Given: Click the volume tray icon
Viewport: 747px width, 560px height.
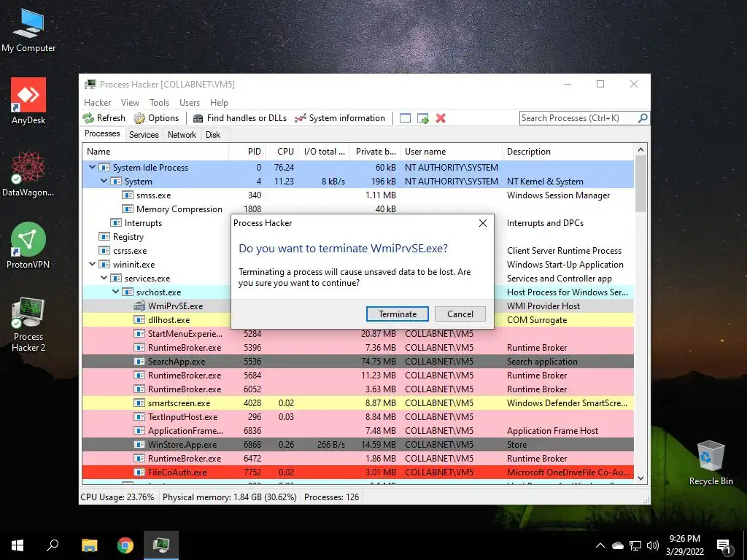Looking at the screenshot, I should click(x=652, y=545).
